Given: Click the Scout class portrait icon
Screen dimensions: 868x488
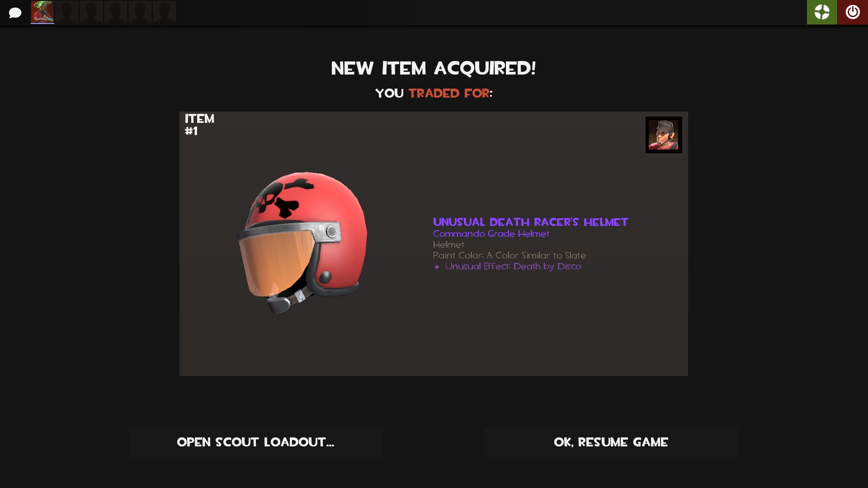Looking at the screenshot, I should click(663, 135).
